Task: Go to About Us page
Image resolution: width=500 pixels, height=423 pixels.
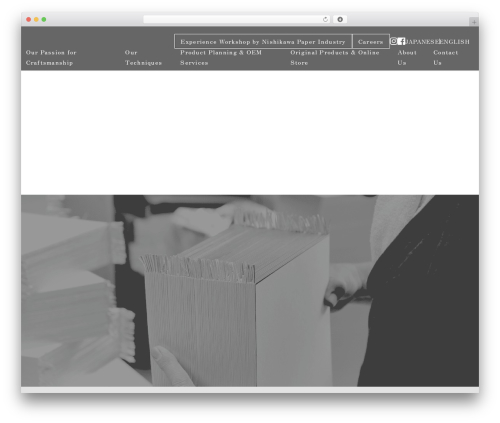Action: pyautogui.click(x=407, y=57)
